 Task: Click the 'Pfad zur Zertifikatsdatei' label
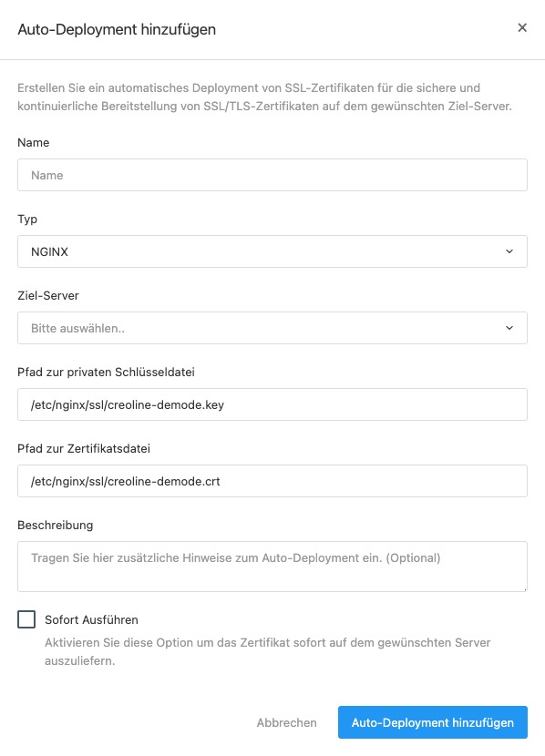tap(84, 449)
